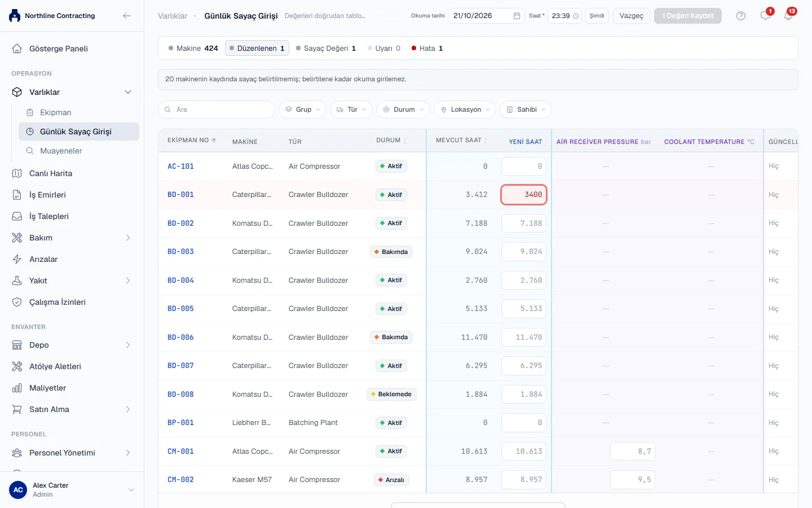Image resolution: width=812 pixels, height=508 pixels.
Task: Open the calendar icon in date field
Action: (x=517, y=16)
